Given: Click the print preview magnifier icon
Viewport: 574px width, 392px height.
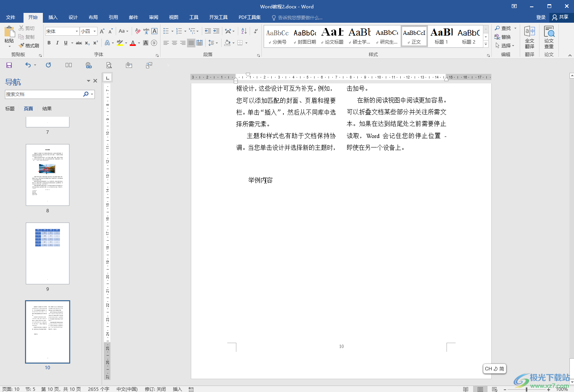Looking at the screenshot, I should pos(109,65).
